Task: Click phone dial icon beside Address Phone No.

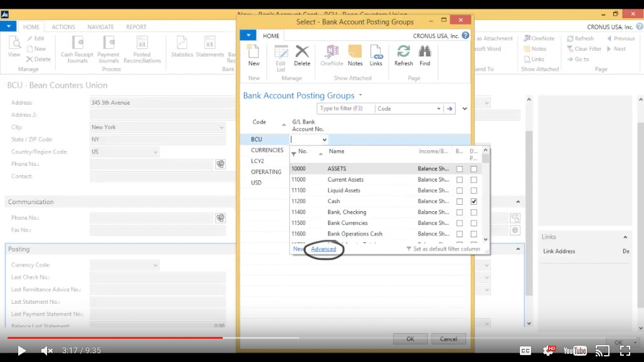Action: coord(221,164)
